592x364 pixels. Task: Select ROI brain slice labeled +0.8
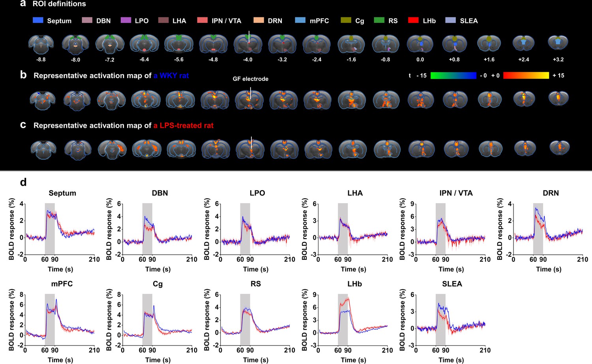coord(455,43)
